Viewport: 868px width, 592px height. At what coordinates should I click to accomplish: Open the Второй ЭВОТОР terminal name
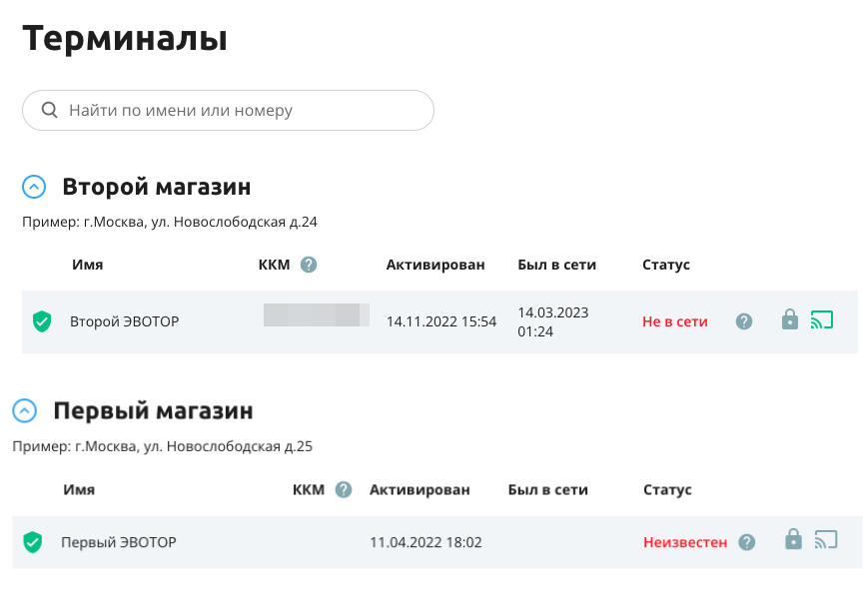coord(125,321)
